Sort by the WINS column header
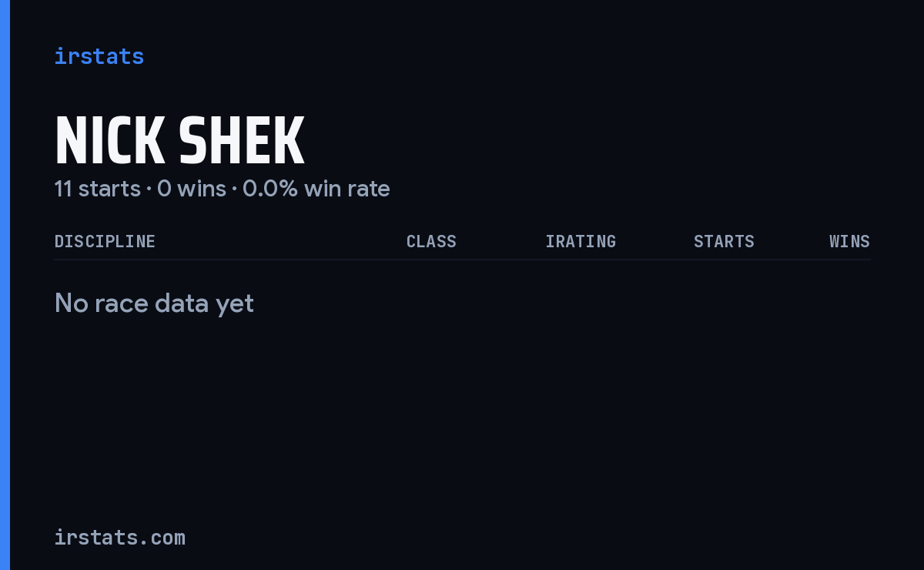The image size is (924, 570). click(x=849, y=242)
